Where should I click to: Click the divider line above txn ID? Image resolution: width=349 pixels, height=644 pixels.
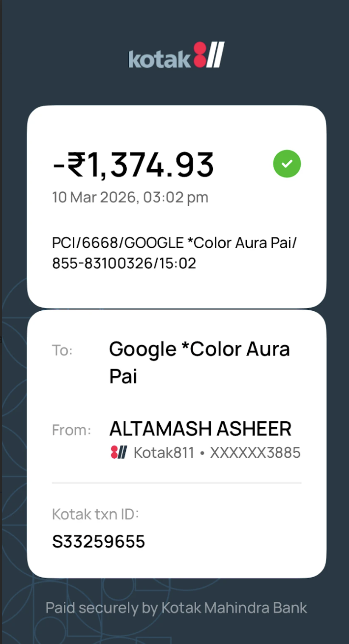click(x=176, y=483)
